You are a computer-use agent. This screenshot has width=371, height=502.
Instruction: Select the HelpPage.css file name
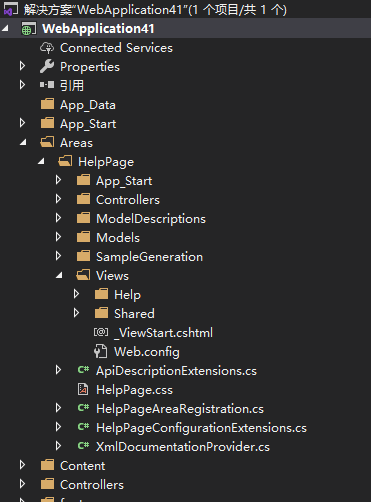click(134, 390)
